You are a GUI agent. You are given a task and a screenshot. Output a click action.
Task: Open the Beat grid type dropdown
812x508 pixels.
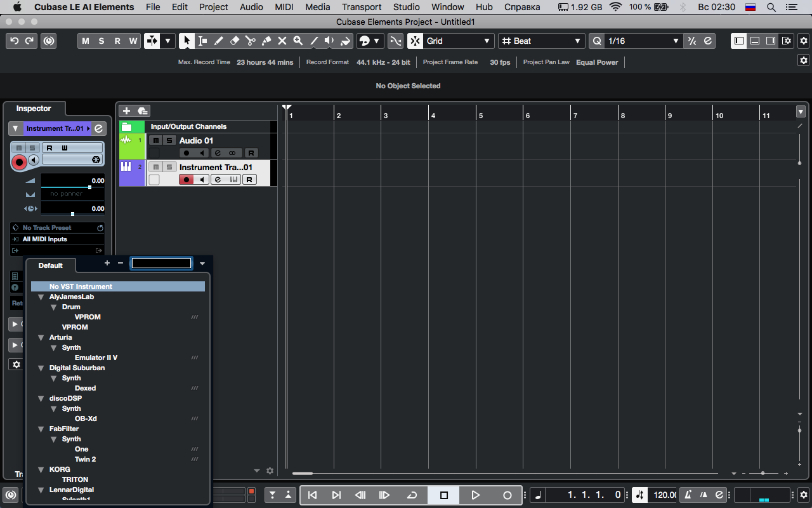point(541,41)
